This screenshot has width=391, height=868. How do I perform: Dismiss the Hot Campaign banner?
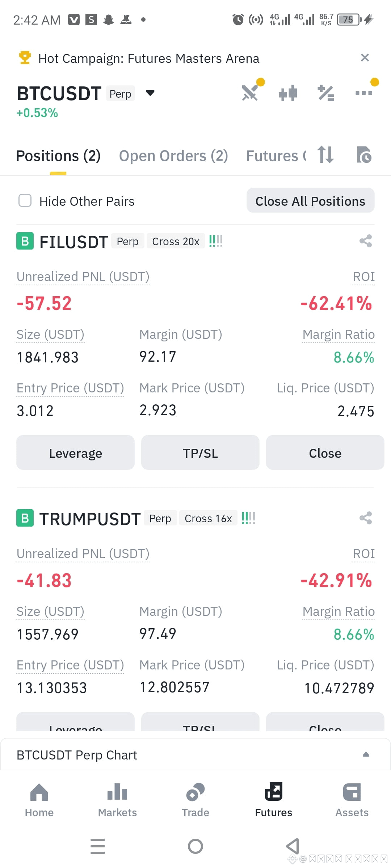pyautogui.click(x=365, y=58)
